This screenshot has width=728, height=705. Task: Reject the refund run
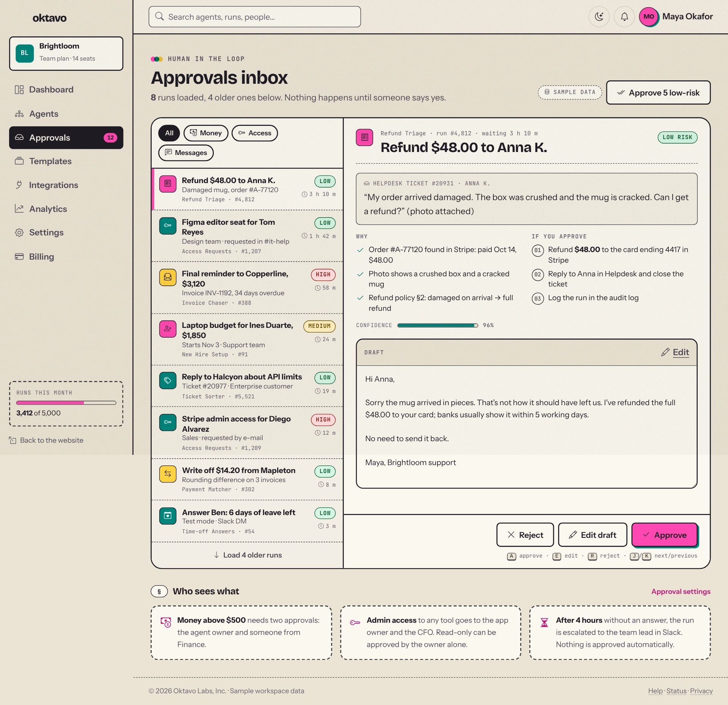(x=525, y=535)
